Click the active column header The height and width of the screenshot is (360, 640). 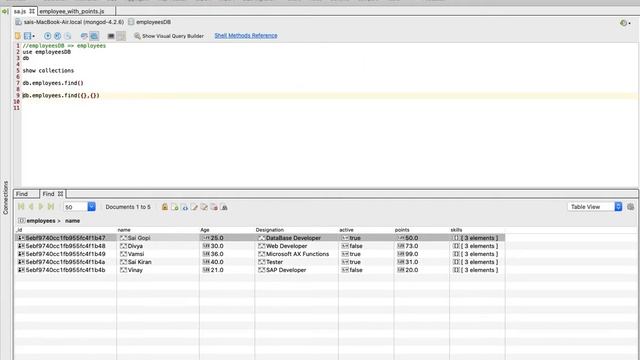coord(366,230)
